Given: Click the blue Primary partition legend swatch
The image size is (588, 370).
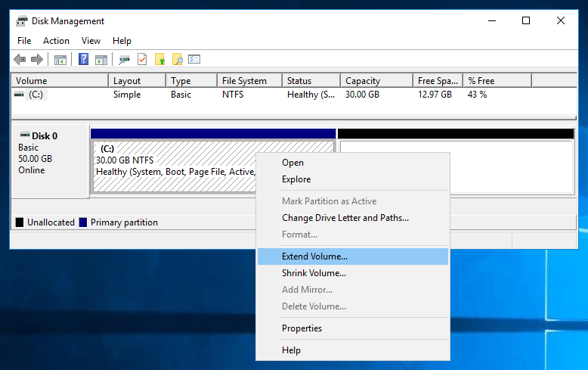Looking at the screenshot, I should coord(83,222).
